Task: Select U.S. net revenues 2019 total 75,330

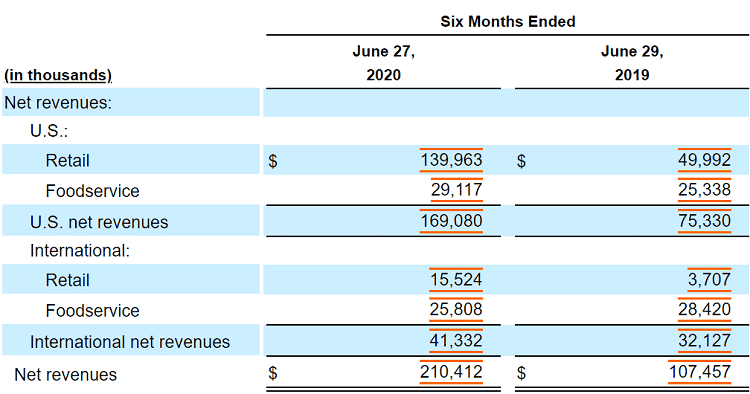Action: tap(704, 221)
